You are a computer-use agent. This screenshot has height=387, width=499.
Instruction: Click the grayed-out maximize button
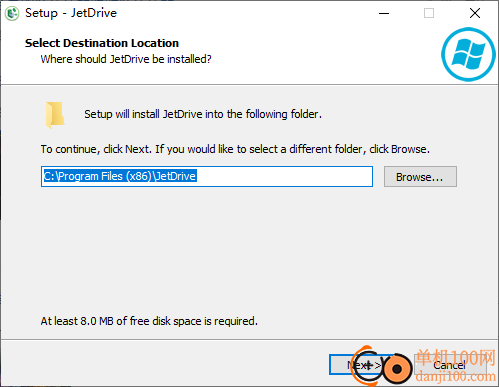pyautogui.click(x=429, y=13)
